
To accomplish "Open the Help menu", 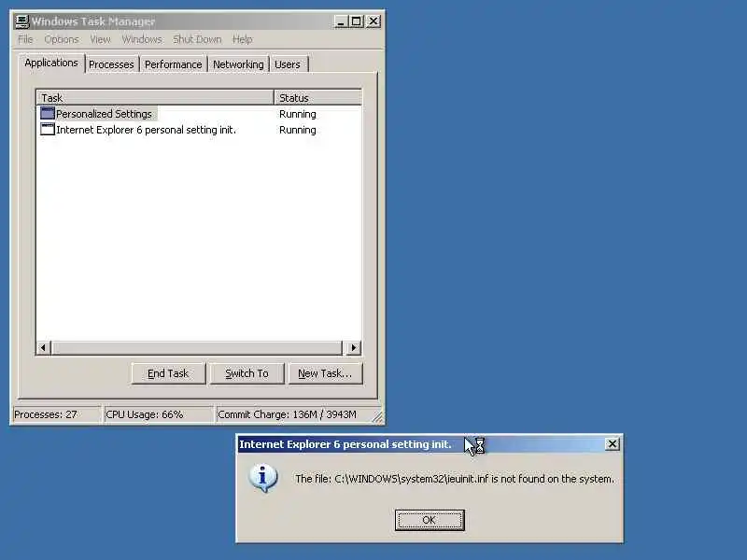I will 242,39.
